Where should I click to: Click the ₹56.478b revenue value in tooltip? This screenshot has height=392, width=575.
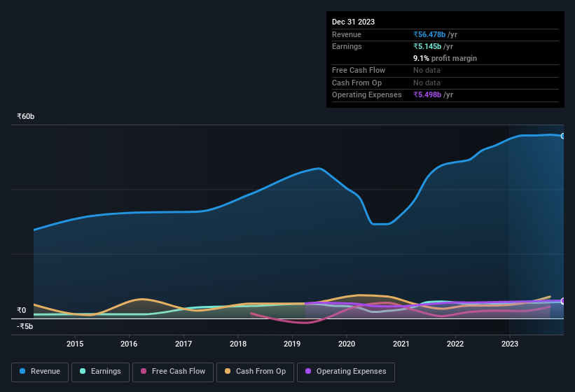(x=429, y=34)
